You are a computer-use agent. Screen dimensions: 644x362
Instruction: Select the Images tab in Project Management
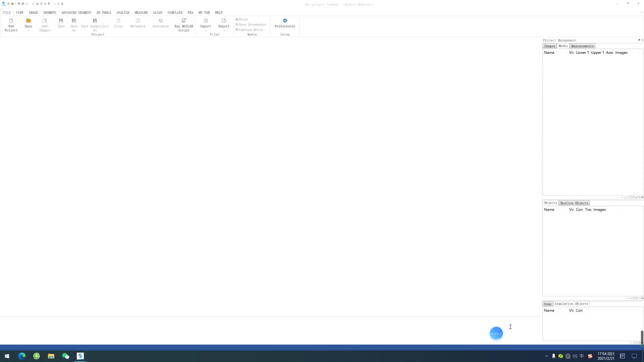point(549,46)
